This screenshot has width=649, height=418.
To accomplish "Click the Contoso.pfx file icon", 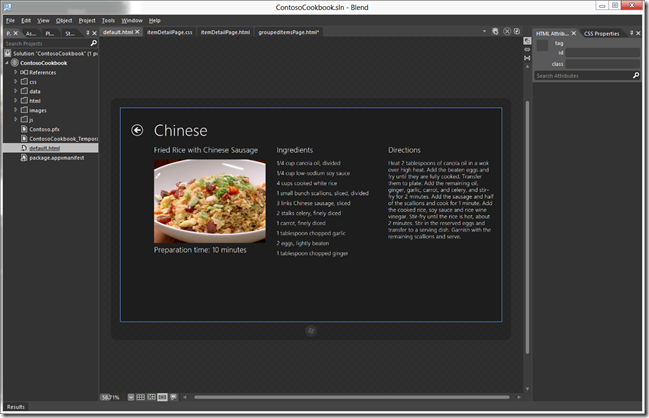I will pos(21,129).
